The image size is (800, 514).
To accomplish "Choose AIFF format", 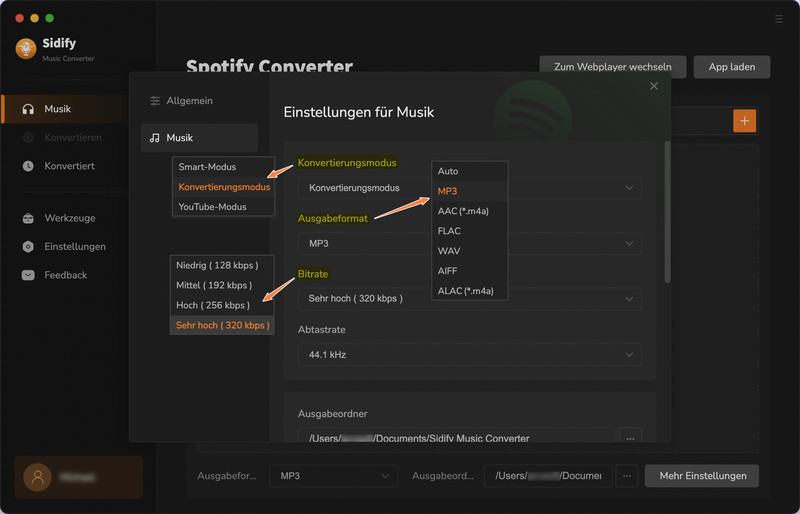I will [x=469, y=271].
